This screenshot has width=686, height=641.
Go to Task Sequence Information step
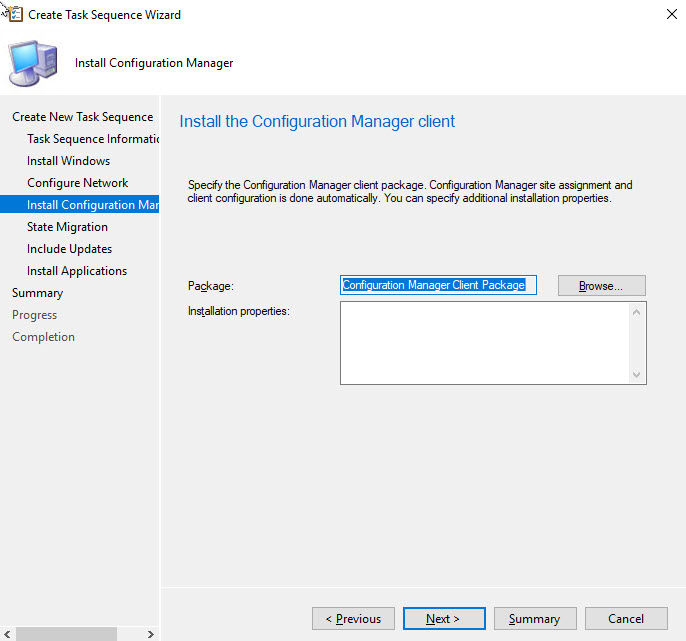click(x=93, y=139)
